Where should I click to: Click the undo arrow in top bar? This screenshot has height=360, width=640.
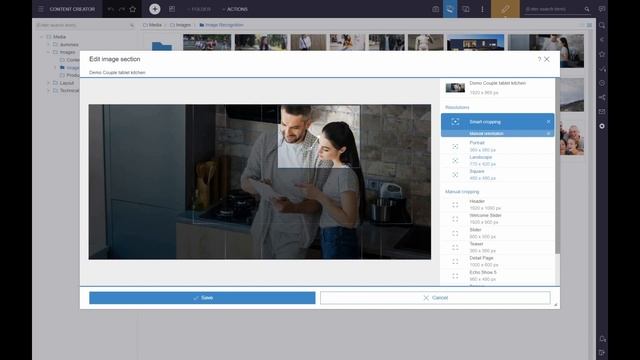[111, 9]
